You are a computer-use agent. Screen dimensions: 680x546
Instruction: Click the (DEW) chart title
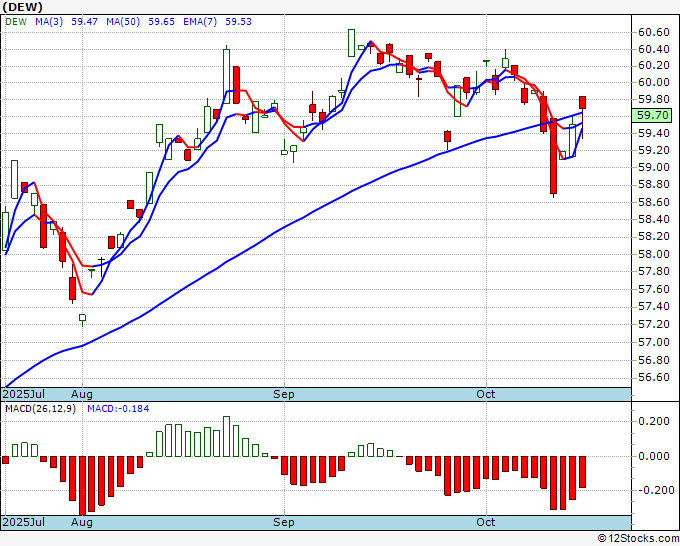[23, 7]
